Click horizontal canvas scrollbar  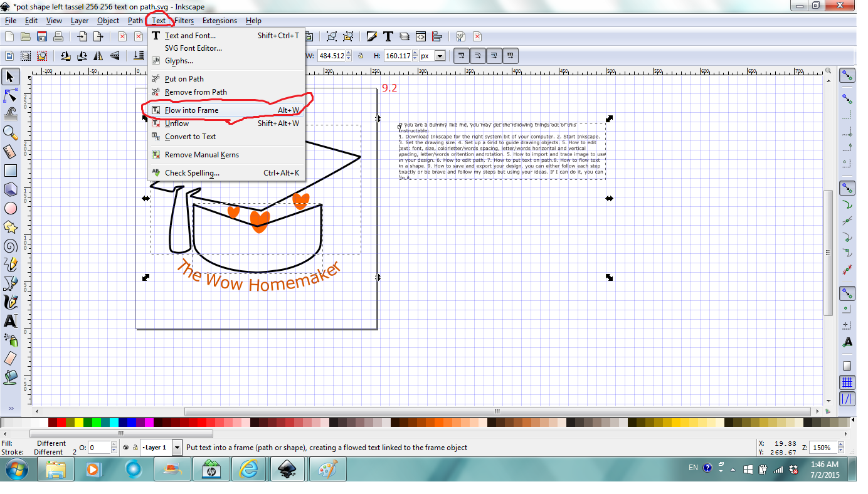click(x=497, y=412)
